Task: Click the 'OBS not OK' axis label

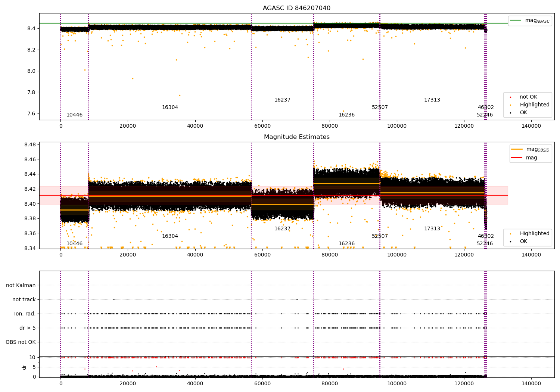Action: (21, 342)
